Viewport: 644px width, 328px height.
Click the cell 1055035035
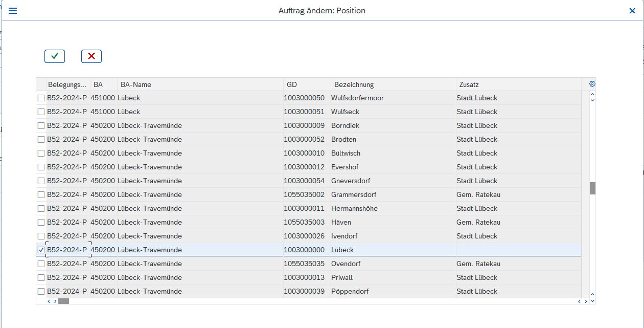(307, 264)
